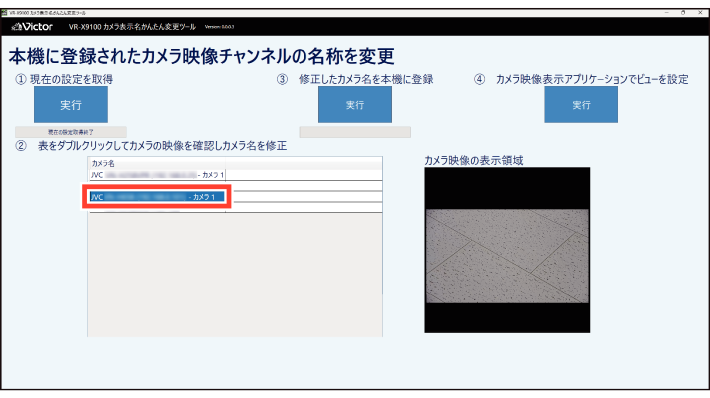Click the Victor logo in the header

(x=32, y=27)
